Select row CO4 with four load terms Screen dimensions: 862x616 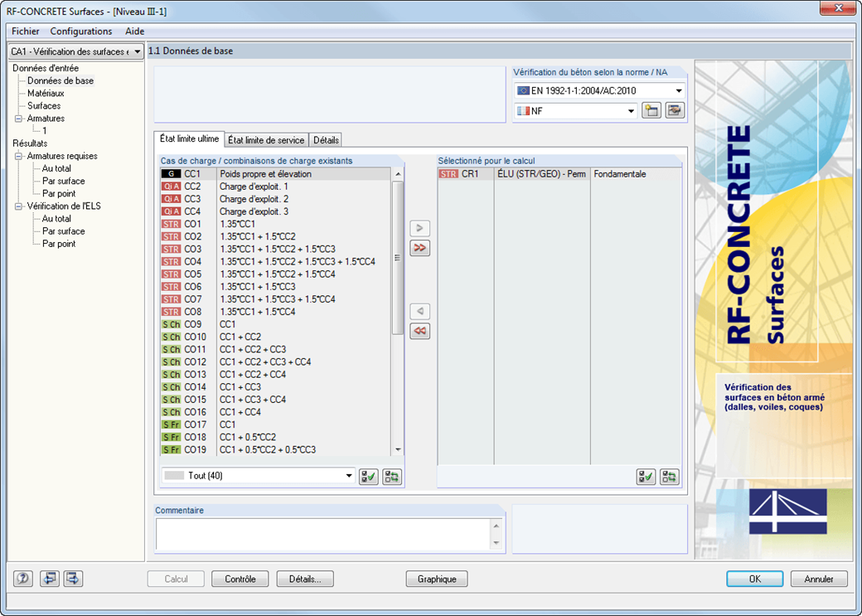point(275,262)
